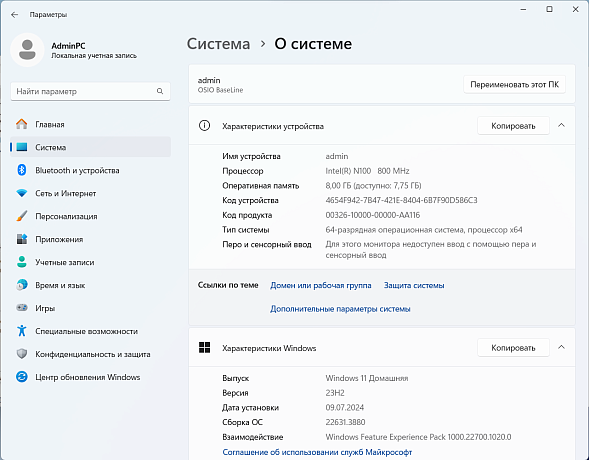Select Система in the sidebar menu
This screenshot has height=460, width=589.
91,147
